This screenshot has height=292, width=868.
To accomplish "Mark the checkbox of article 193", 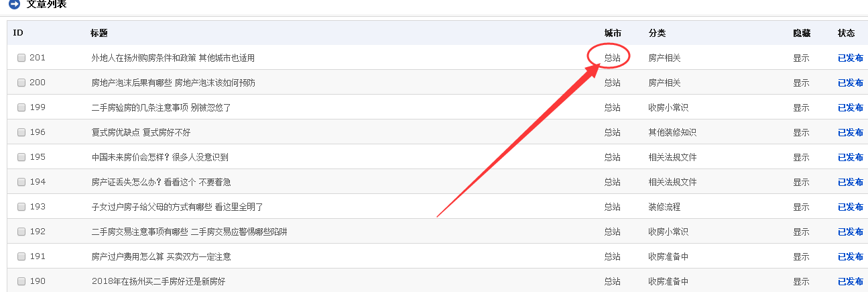I will (x=21, y=207).
